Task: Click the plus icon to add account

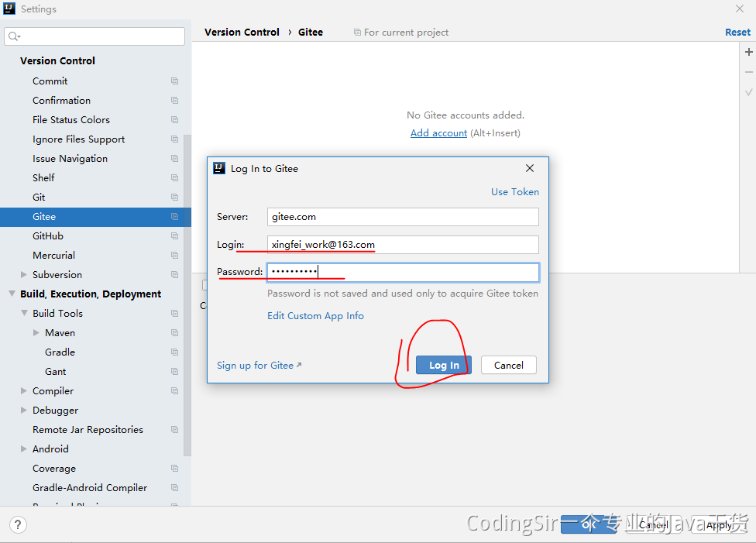Action: tap(749, 52)
